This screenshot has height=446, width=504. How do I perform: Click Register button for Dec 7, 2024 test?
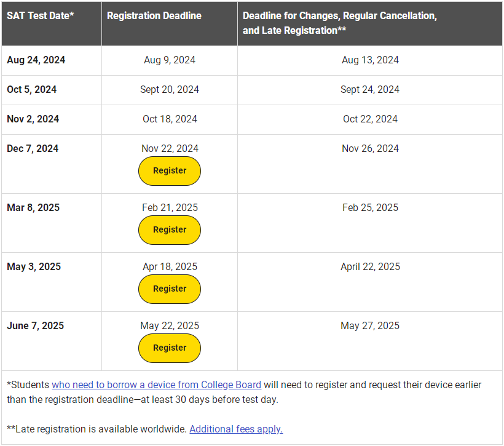click(170, 171)
